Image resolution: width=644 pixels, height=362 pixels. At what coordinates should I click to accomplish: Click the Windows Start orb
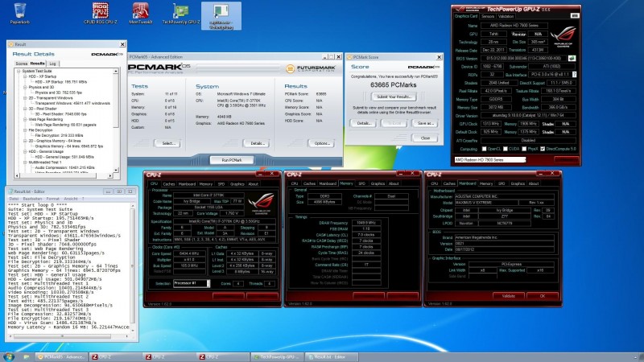(x=9, y=356)
